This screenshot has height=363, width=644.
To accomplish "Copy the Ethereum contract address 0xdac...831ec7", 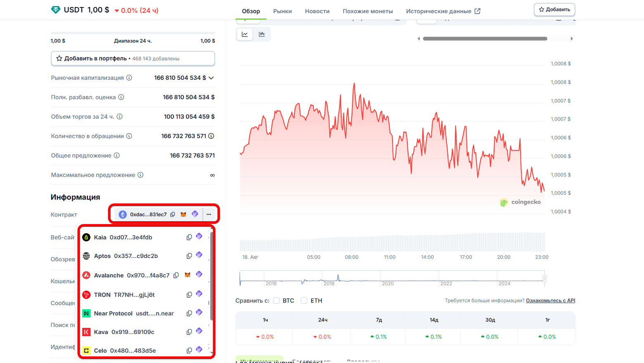I will coord(173,214).
